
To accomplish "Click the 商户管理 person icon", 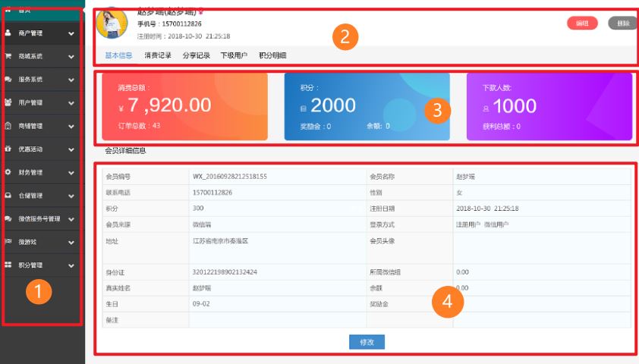I will pos(8,33).
